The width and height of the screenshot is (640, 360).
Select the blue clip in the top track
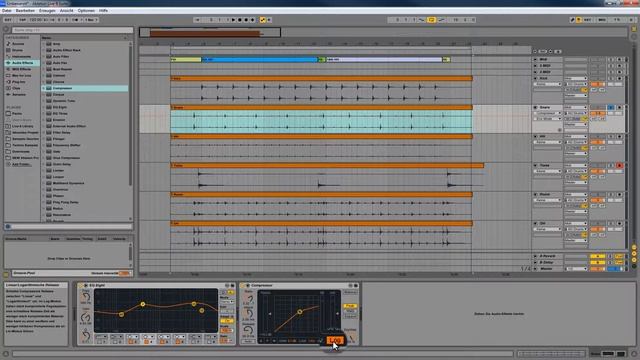click(x=260, y=60)
